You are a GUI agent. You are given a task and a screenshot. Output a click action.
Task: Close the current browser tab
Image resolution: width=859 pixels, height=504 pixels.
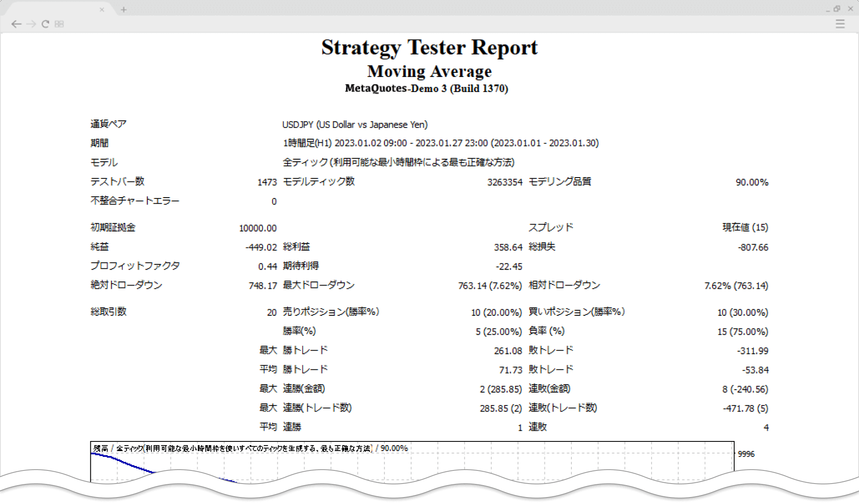point(102,9)
